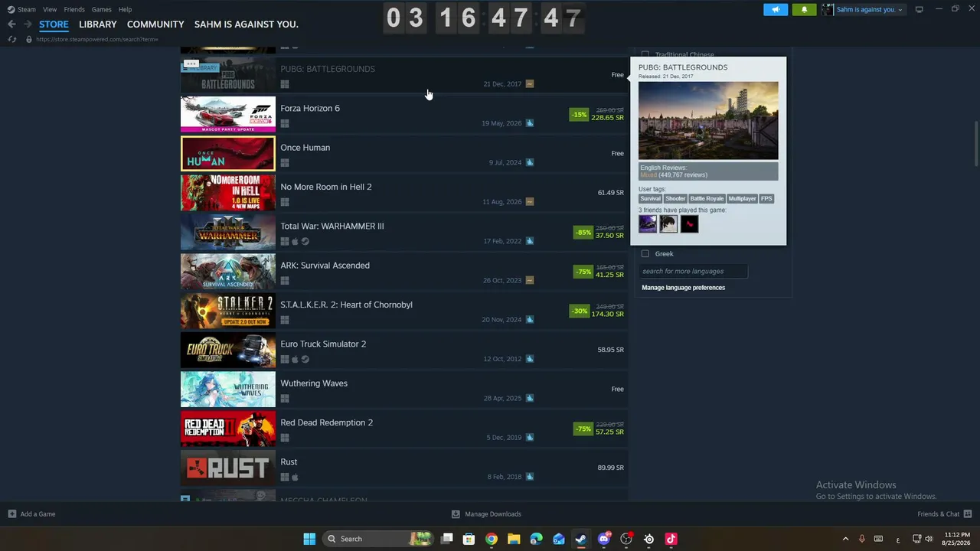Viewport: 980px width, 551px height.
Task: Show hidden icons in the system tray
Action: [845, 539]
